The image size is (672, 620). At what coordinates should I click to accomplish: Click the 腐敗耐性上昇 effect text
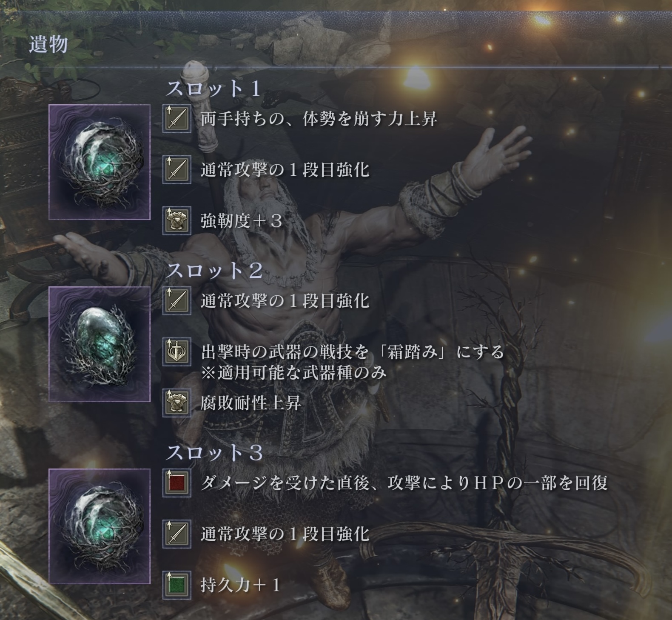point(251,403)
